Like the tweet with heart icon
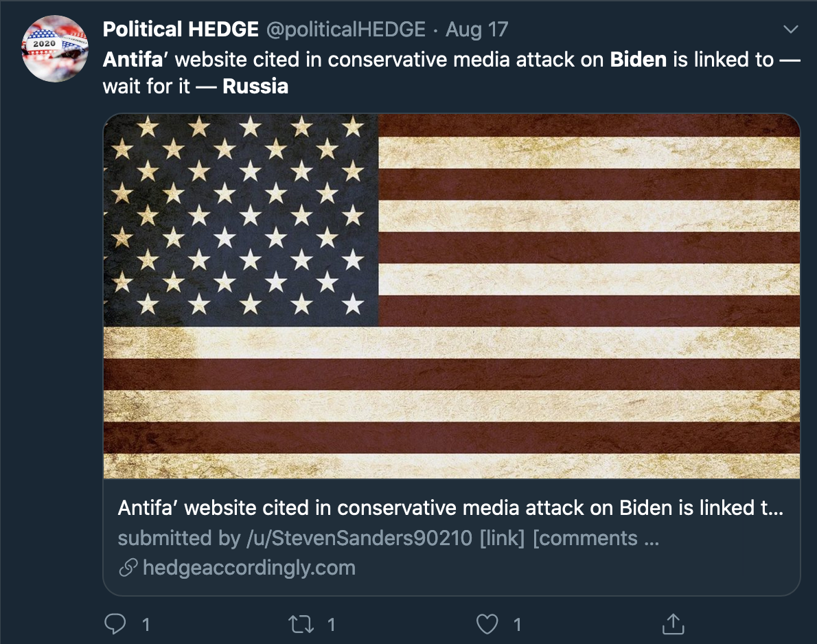The height and width of the screenshot is (644, 817). 487,624
